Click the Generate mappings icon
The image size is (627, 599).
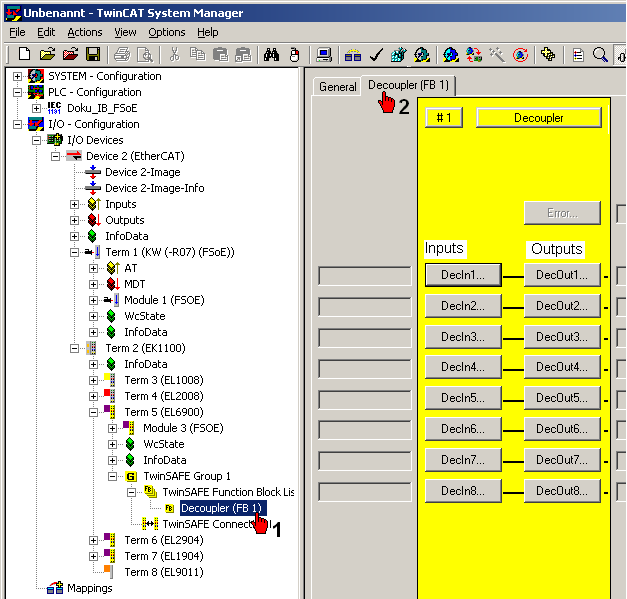(353, 54)
